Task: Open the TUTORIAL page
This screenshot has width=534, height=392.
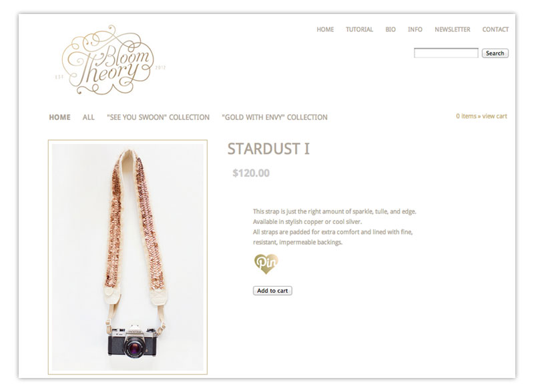Action: 359,29
